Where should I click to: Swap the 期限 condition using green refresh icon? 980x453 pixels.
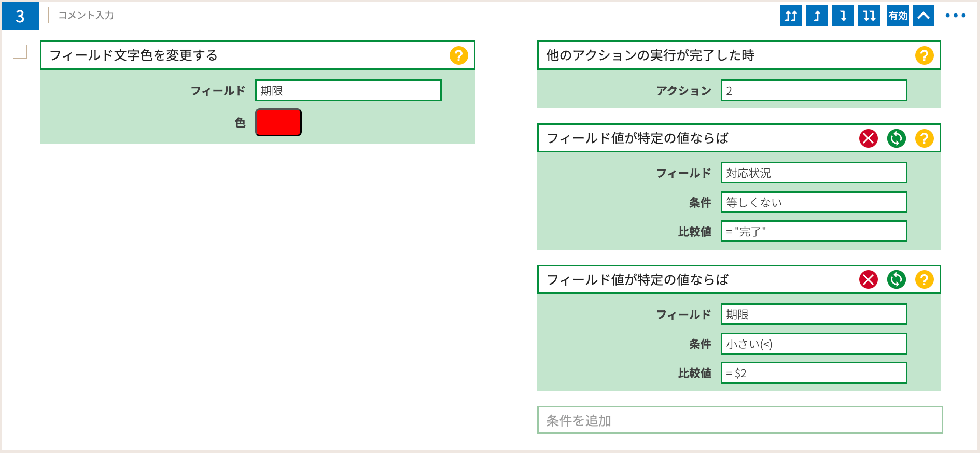[897, 280]
